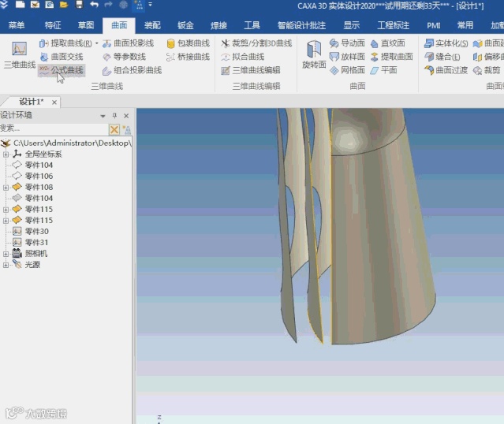The width and height of the screenshot is (504, 424).
Task: Select 导动面 tool
Action: click(x=348, y=43)
